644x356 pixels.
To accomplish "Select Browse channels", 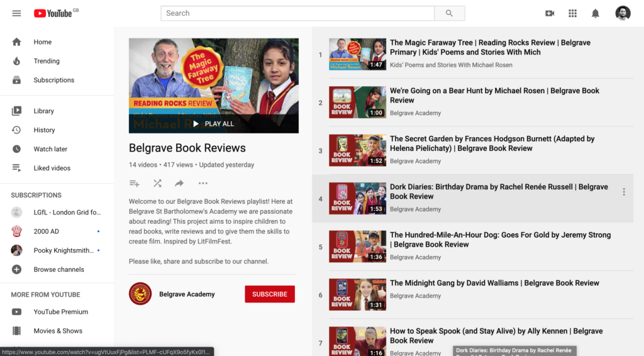I will point(57,269).
